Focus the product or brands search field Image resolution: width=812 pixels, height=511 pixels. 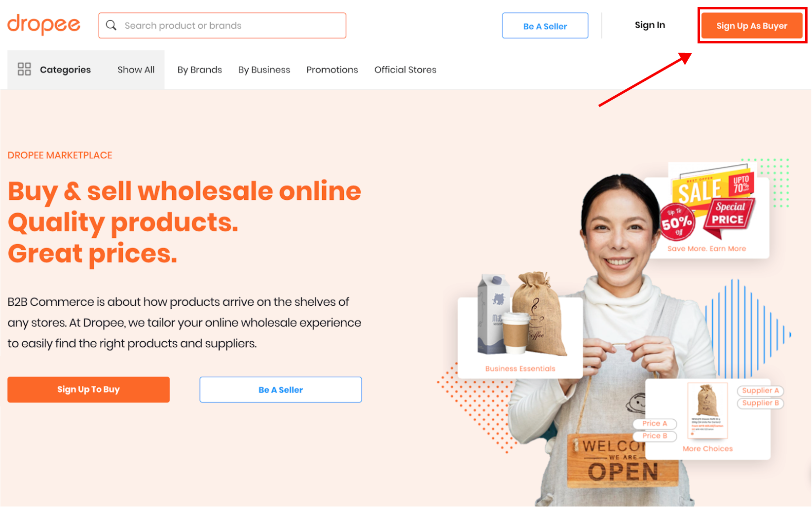point(222,25)
